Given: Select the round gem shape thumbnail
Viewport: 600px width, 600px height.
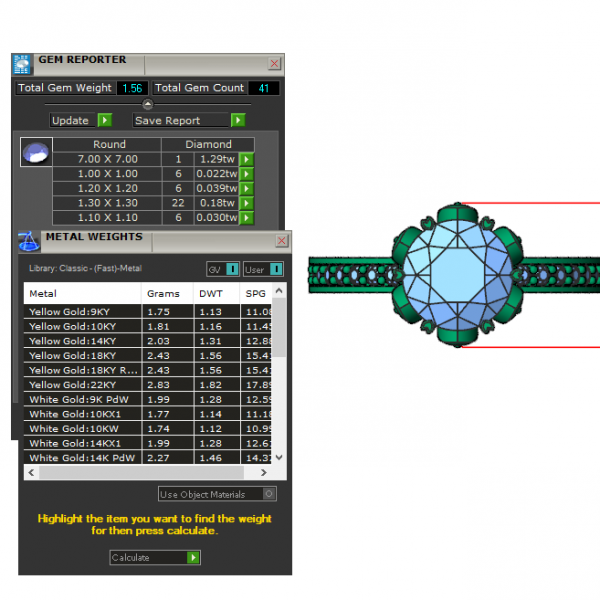Looking at the screenshot, I should click(x=36, y=153).
